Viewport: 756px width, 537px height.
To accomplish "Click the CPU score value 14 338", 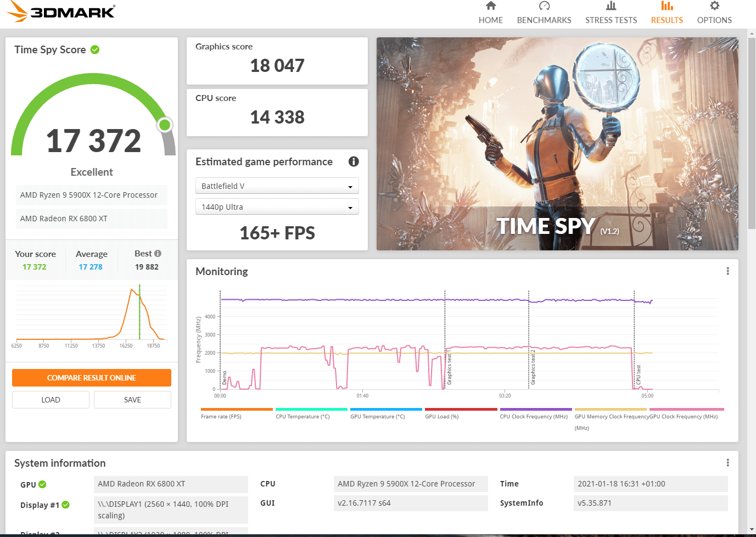I will click(x=277, y=117).
